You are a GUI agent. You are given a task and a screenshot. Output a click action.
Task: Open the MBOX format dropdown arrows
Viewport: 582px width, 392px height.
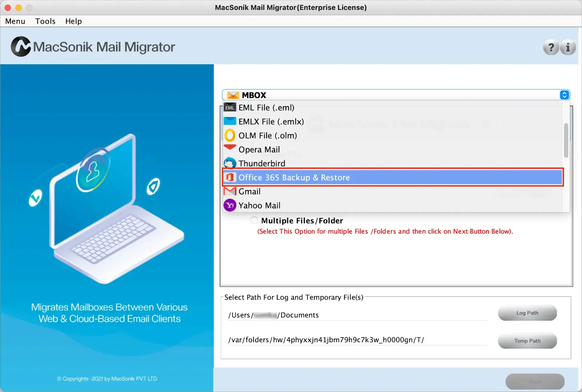point(564,95)
